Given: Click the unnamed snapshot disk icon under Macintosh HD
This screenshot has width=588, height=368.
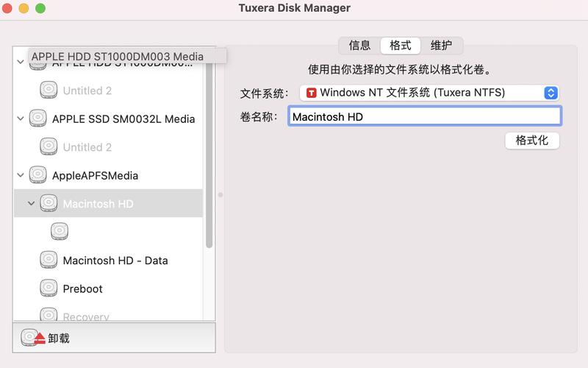Looking at the screenshot, I should 60,231.
